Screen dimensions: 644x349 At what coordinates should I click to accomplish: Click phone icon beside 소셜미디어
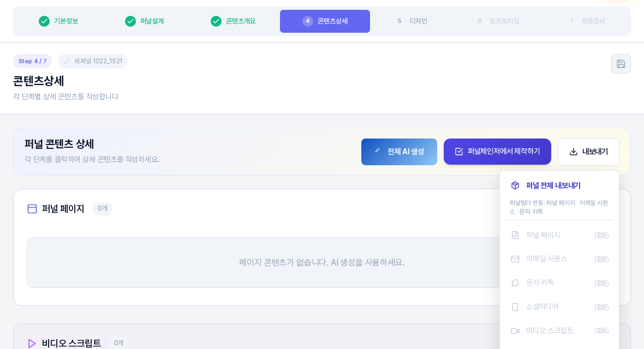tap(515, 306)
